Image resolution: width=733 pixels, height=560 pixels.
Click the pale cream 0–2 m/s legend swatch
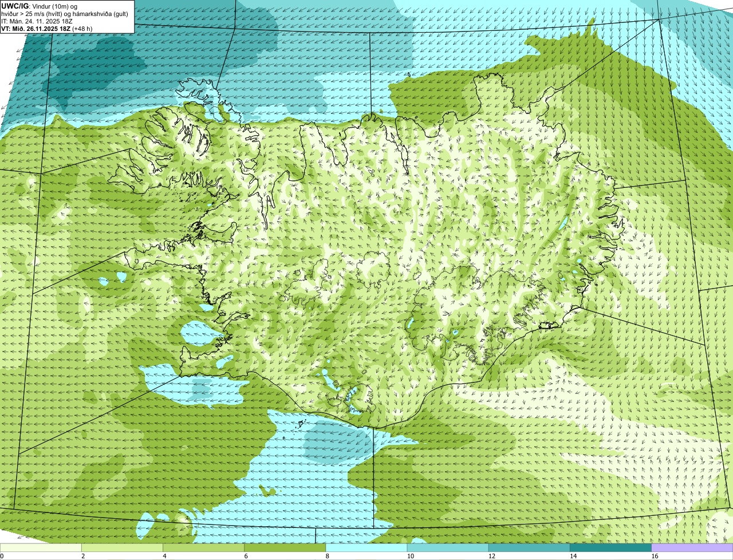click(x=41, y=547)
